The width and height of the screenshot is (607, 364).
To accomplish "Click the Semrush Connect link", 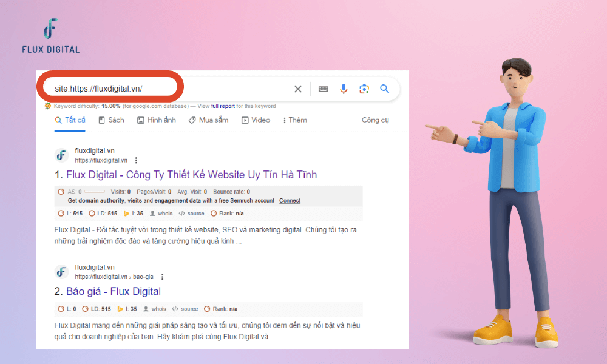I will coord(290,200).
